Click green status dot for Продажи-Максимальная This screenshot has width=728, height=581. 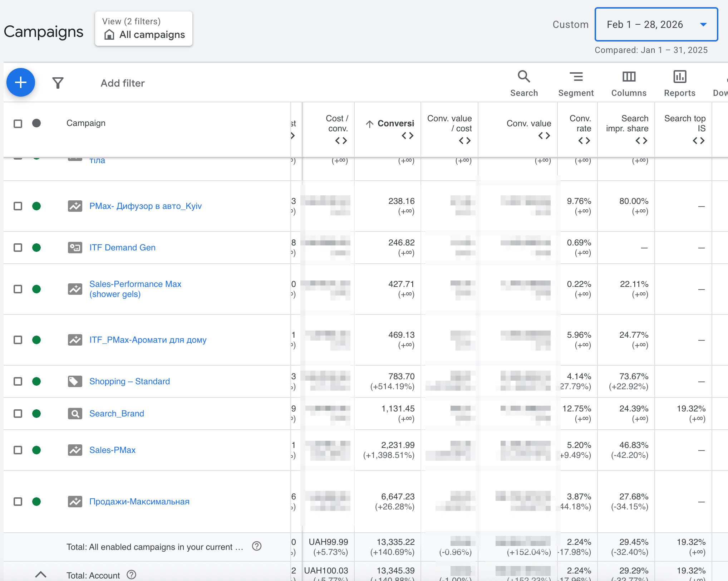[x=36, y=502]
